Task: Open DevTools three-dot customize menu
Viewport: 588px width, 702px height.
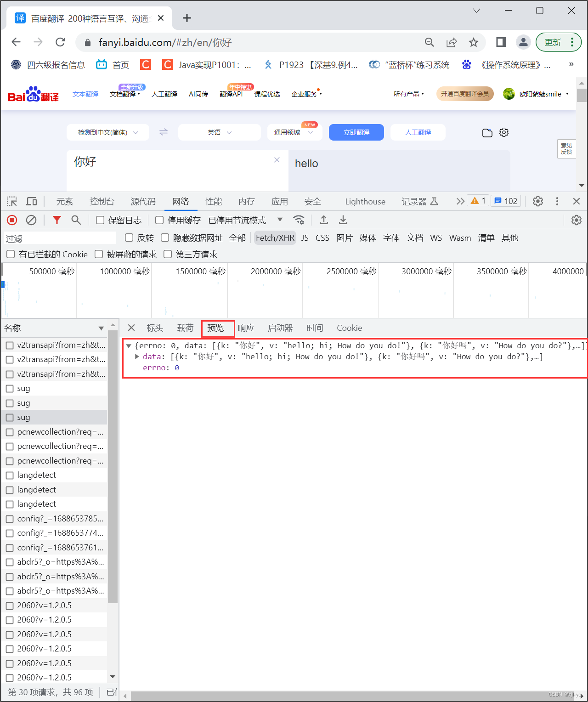Action: [557, 201]
